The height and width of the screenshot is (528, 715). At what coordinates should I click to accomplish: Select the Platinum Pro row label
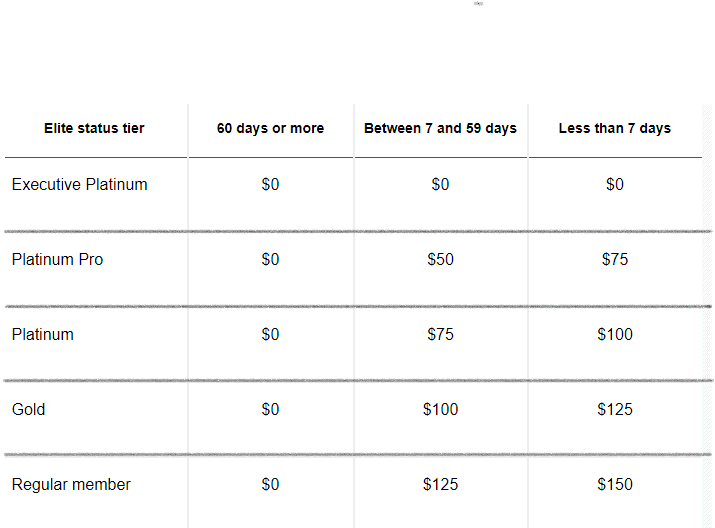[57, 259]
